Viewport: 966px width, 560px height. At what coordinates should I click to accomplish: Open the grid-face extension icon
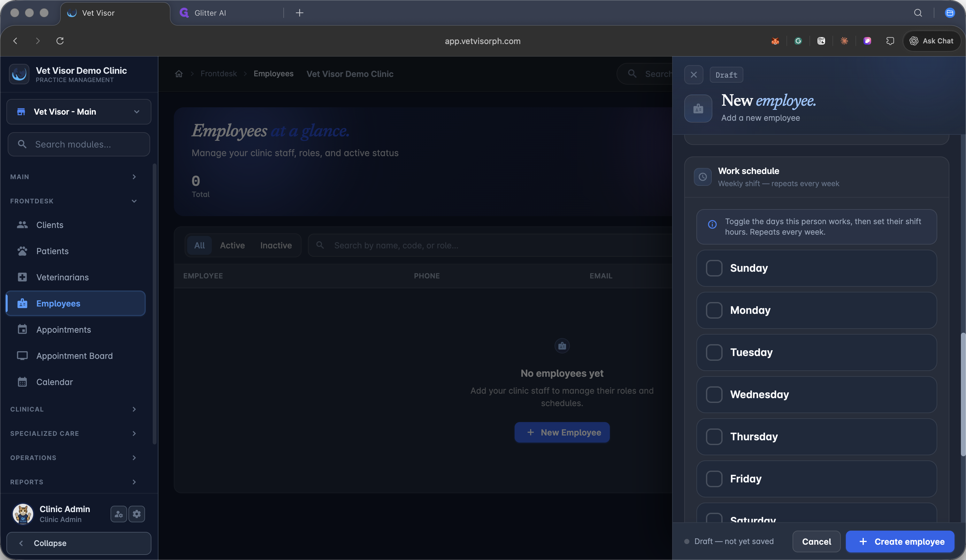coord(821,41)
